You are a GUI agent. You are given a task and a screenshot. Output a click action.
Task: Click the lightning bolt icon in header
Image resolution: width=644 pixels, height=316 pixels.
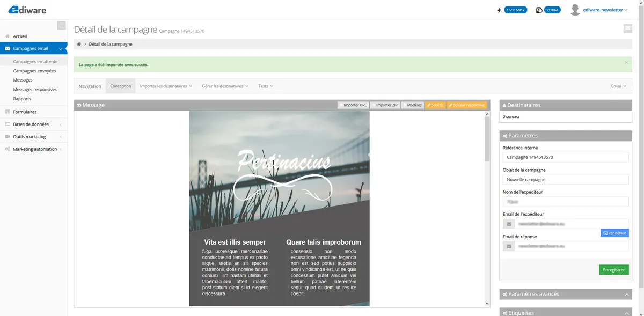pos(500,10)
